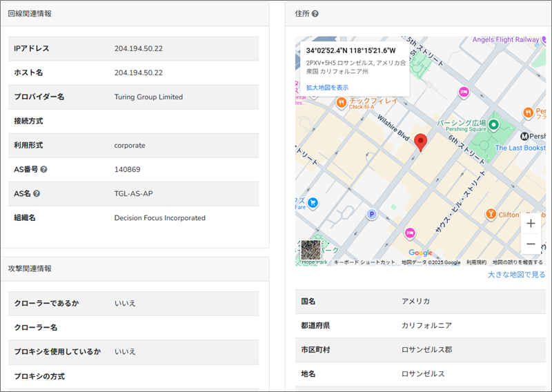Select the Pershing Square park marker

494,126
